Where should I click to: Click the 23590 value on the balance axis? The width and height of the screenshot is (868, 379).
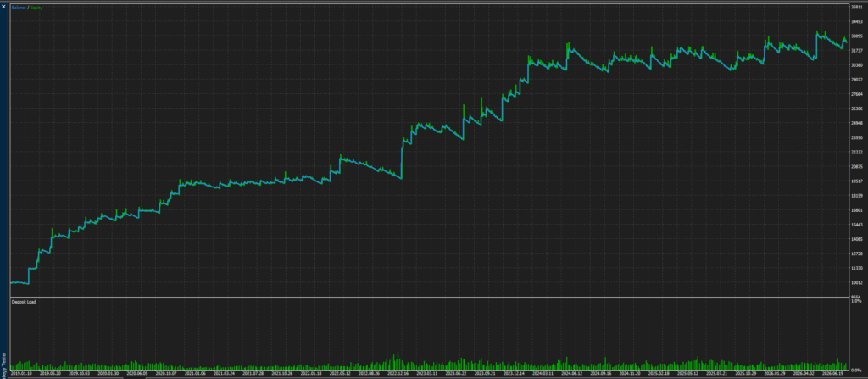click(857, 137)
